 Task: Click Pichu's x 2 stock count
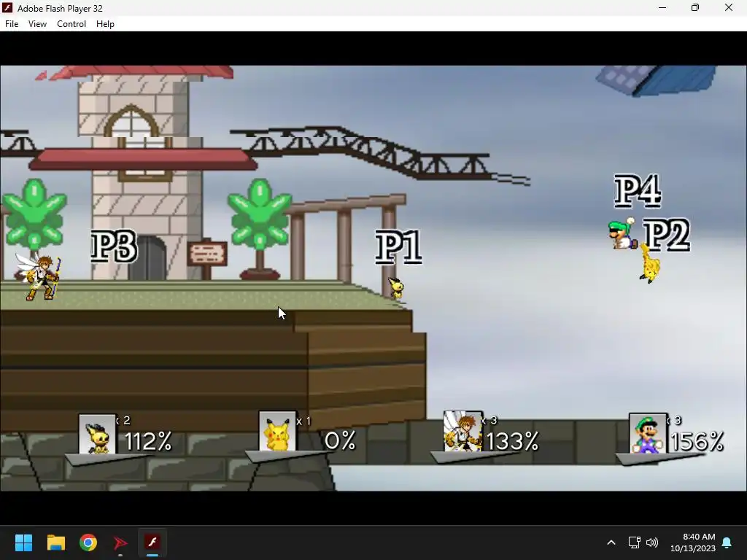pyautogui.click(x=123, y=421)
